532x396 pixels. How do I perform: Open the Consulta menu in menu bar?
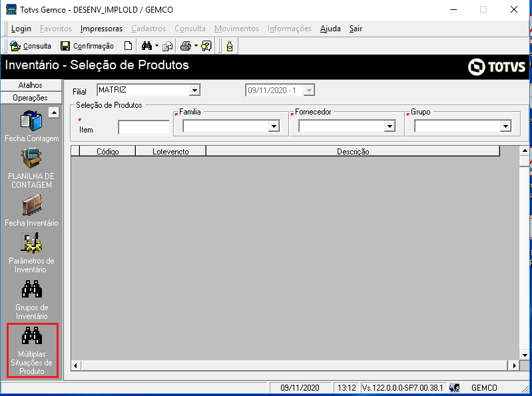(x=190, y=29)
